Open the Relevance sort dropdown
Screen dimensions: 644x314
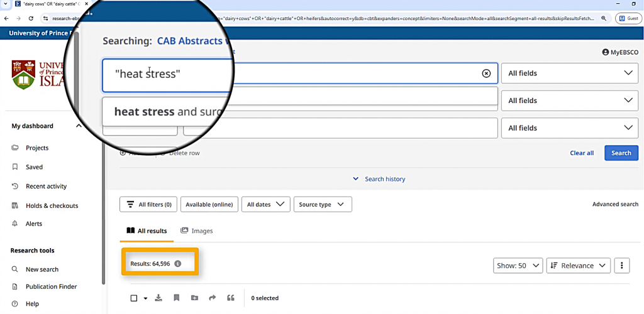579,266
